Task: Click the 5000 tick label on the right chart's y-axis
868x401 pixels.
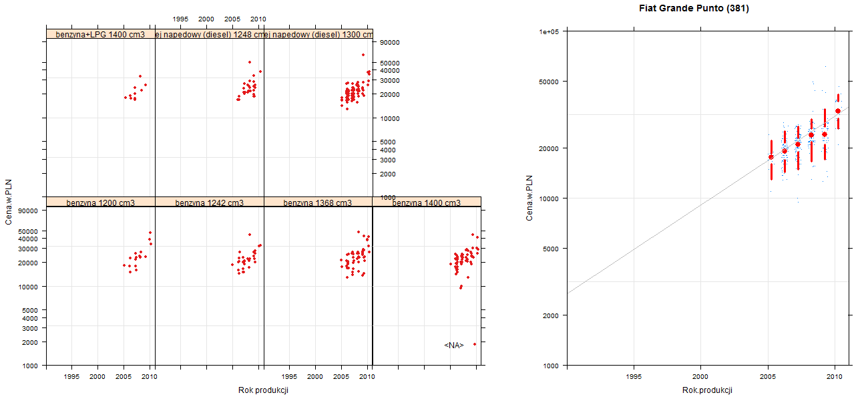Action: 552,248
